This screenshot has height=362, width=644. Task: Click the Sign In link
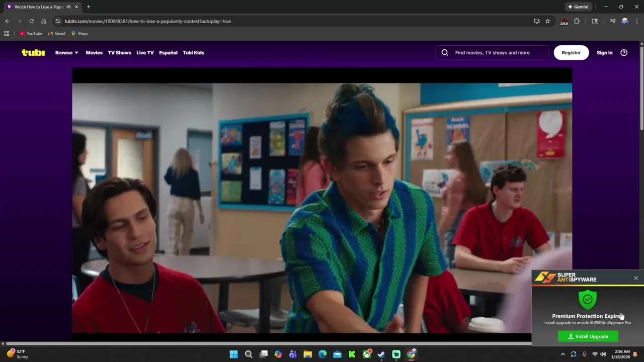[604, 52]
